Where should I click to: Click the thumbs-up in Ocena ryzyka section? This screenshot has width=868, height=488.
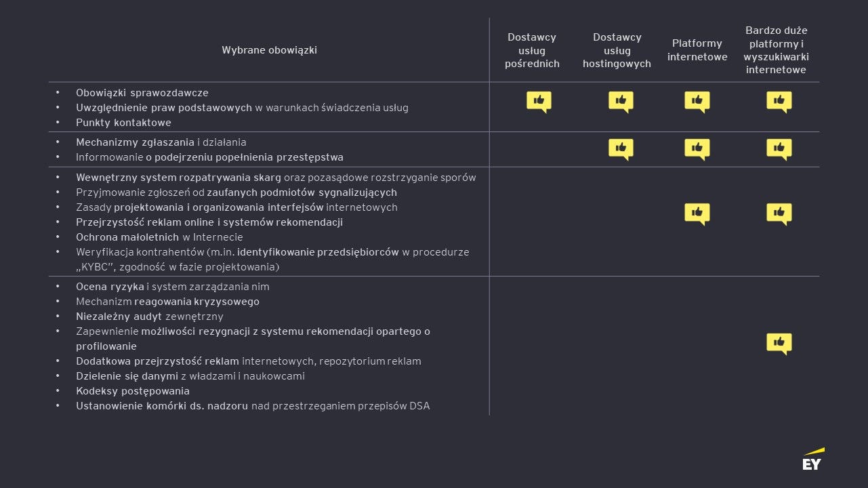tap(779, 343)
